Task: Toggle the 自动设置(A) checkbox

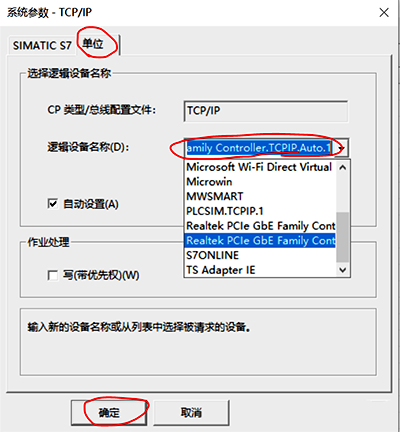Action: coord(53,204)
